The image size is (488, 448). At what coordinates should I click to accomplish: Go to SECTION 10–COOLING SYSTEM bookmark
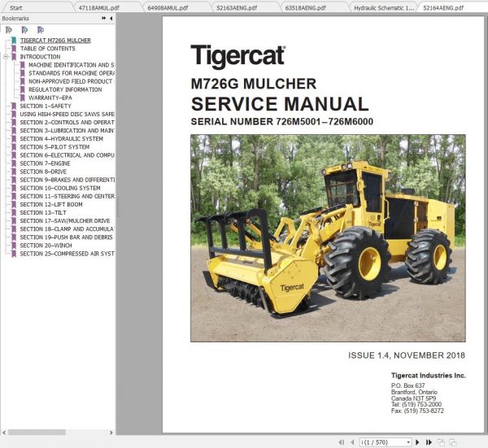[60, 188]
